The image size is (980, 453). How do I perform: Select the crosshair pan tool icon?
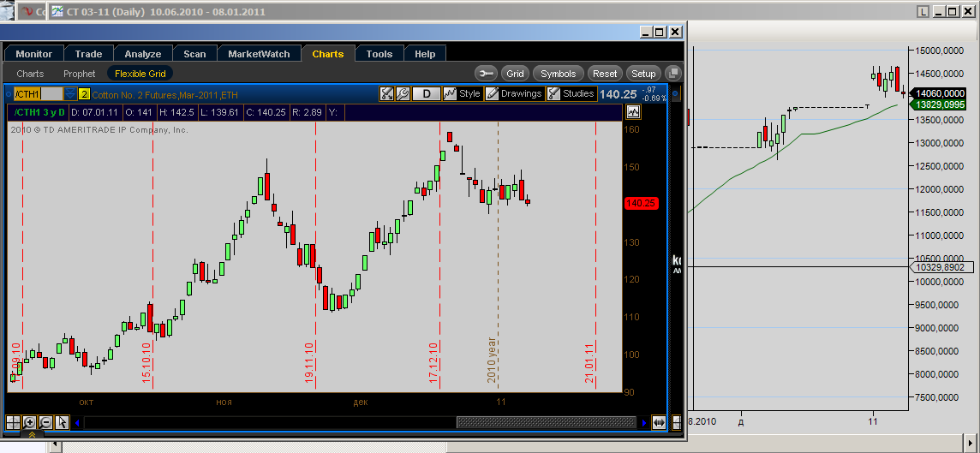click(x=13, y=422)
